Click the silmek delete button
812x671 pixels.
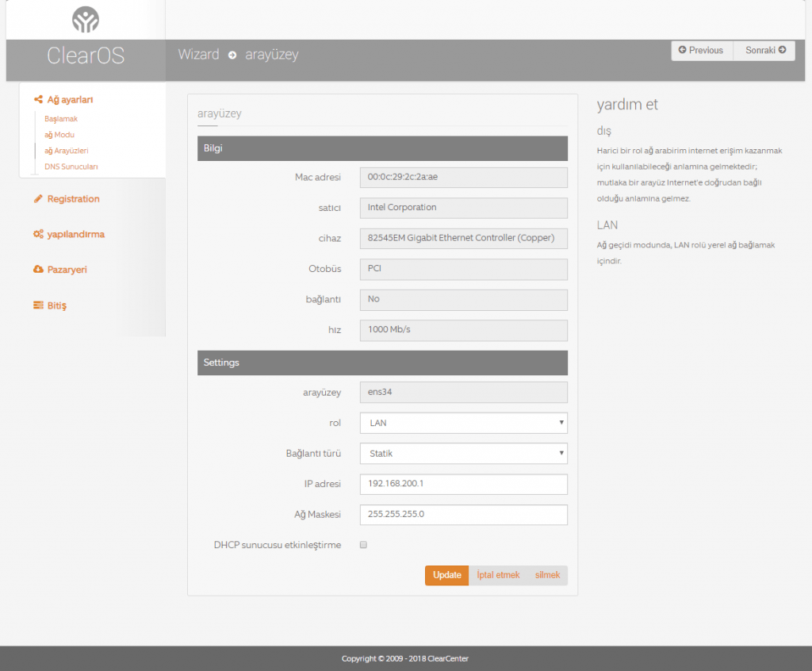[x=547, y=575]
